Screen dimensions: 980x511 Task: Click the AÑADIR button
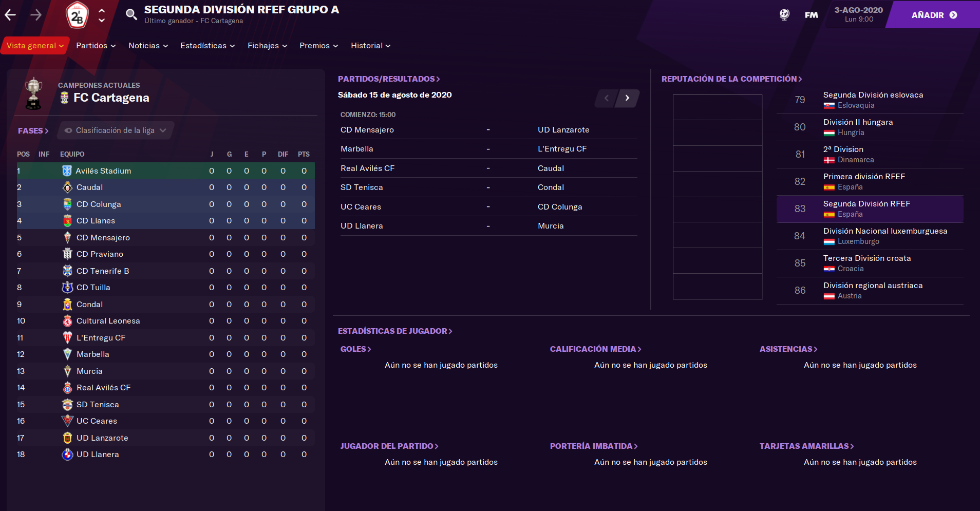[x=934, y=15]
